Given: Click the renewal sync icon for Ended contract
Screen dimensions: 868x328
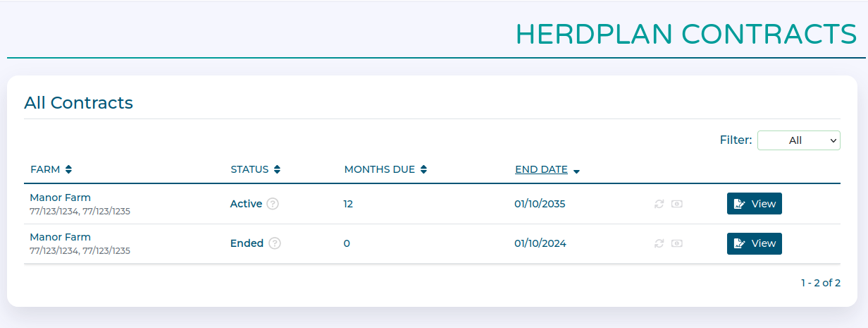Looking at the screenshot, I should pos(659,243).
